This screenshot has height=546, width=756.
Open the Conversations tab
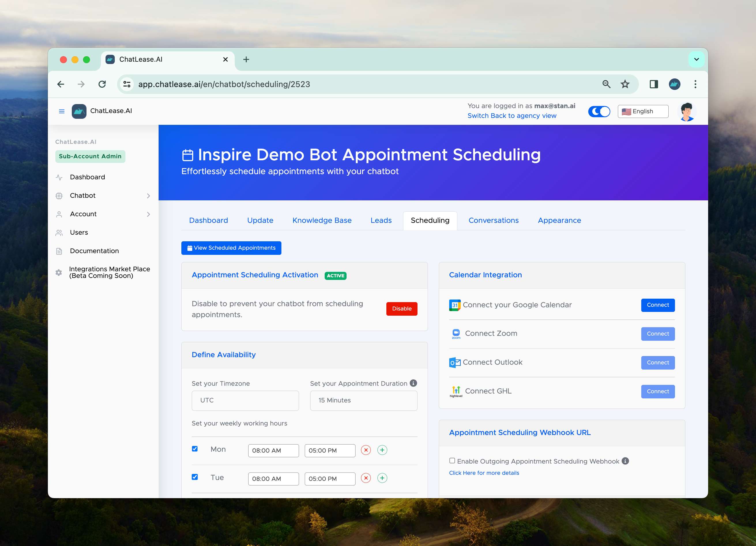pyautogui.click(x=493, y=220)
